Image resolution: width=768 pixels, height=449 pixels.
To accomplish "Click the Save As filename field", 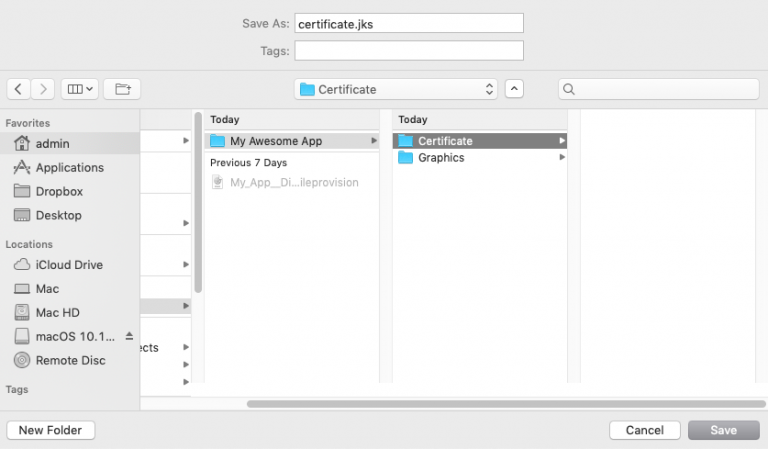I will 409,23.
